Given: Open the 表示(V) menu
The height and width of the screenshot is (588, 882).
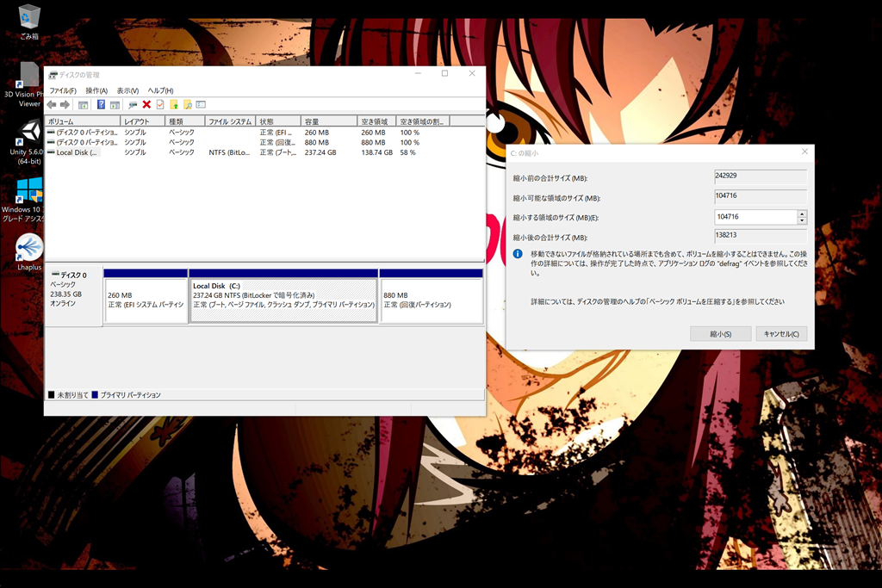Looking at the screenshot, I should pyautogui.click(x=127, y=90).
